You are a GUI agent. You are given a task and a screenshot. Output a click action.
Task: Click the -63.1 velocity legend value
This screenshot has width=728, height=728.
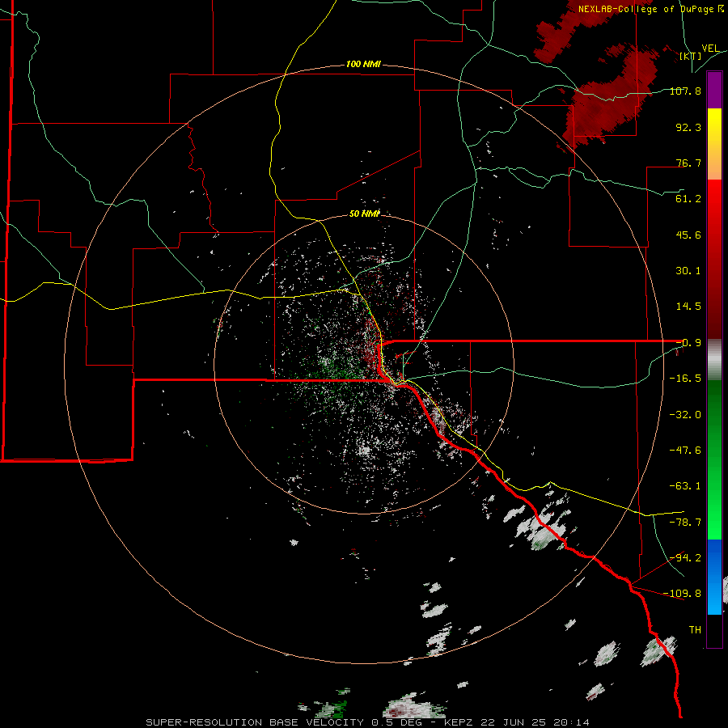pos(685,486)
